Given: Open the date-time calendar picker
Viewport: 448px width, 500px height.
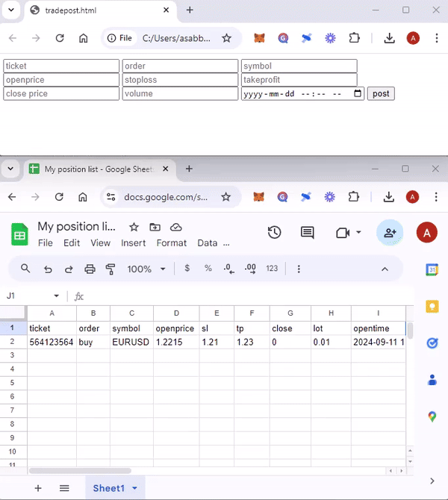Looking at the screenshot, I should point(358,93).
